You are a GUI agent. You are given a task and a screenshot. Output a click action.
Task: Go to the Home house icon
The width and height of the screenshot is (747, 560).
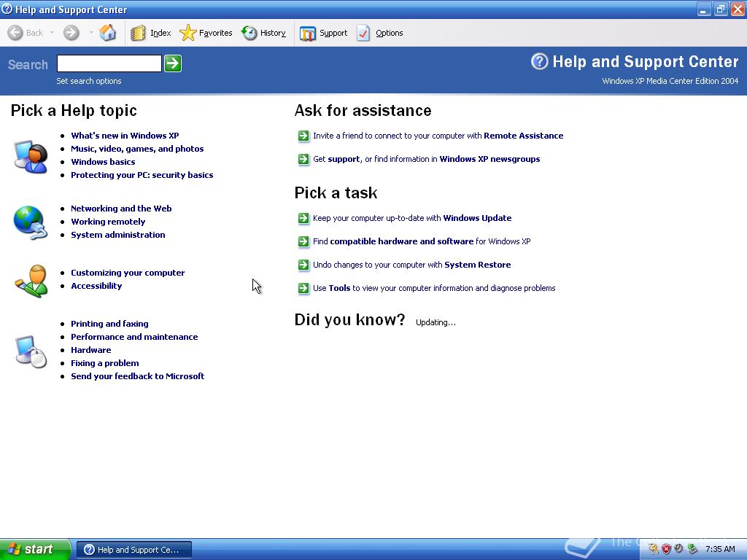(x=108, y=33)
